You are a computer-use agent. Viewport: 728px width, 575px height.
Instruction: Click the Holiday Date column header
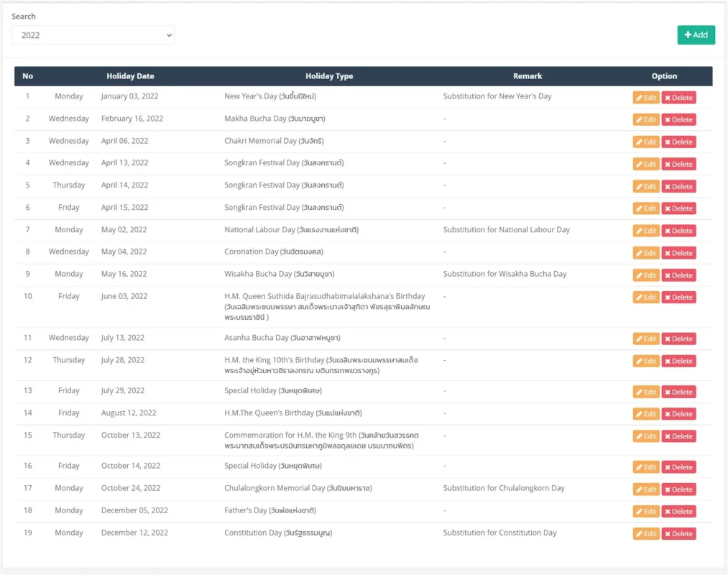(x=130, y=76)
